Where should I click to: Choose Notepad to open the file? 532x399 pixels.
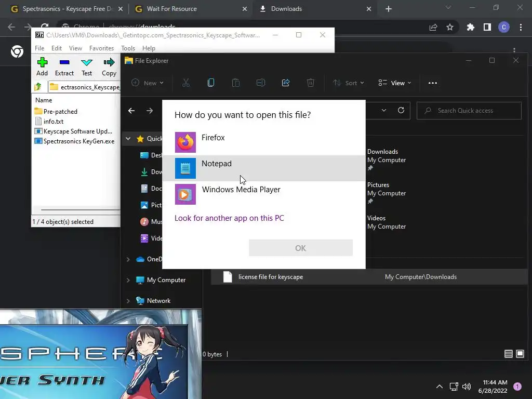click(x=263, y=168)
